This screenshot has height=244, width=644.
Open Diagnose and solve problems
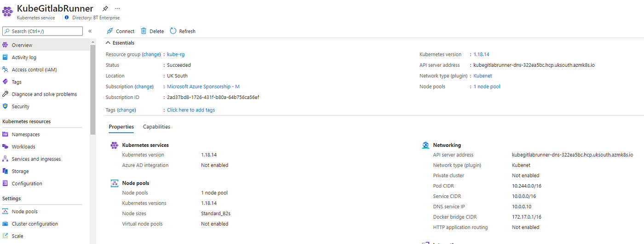[x=44, y=94]
